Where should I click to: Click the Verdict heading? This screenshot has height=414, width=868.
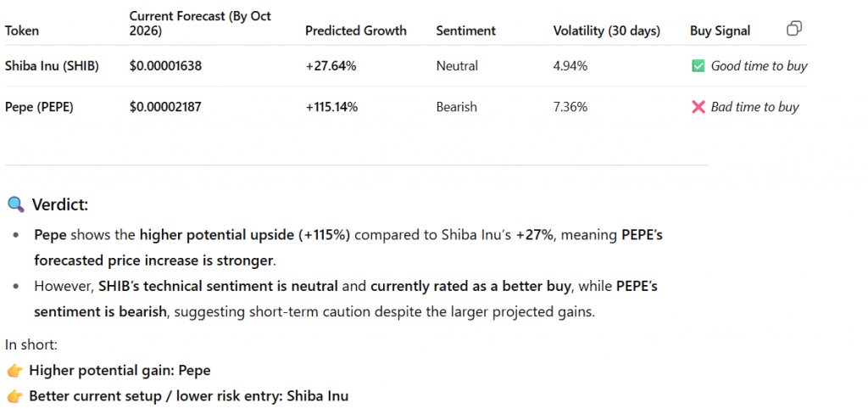pos(59,204)
